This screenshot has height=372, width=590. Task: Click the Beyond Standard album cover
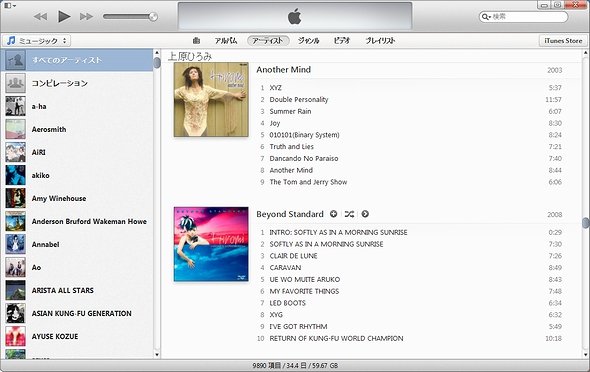coord(211,244)
